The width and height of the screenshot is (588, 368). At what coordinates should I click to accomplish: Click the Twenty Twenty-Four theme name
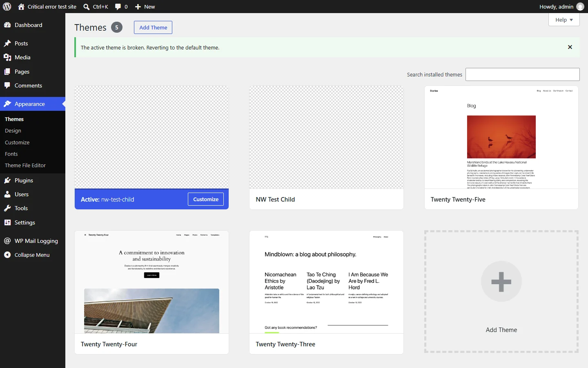tap(109, 344)
